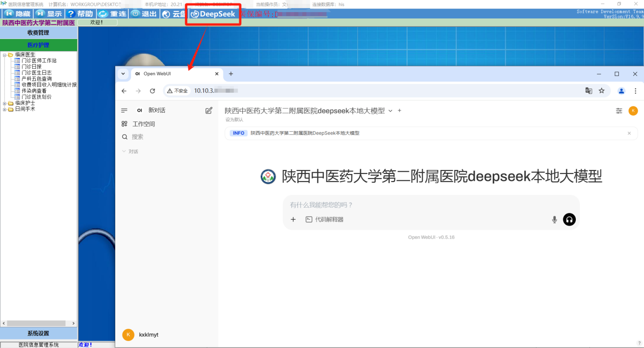This screenshot has height=348, width=644.
Task: Click right arrow of tree horizontal scrollbar
Action: point(74,323)
